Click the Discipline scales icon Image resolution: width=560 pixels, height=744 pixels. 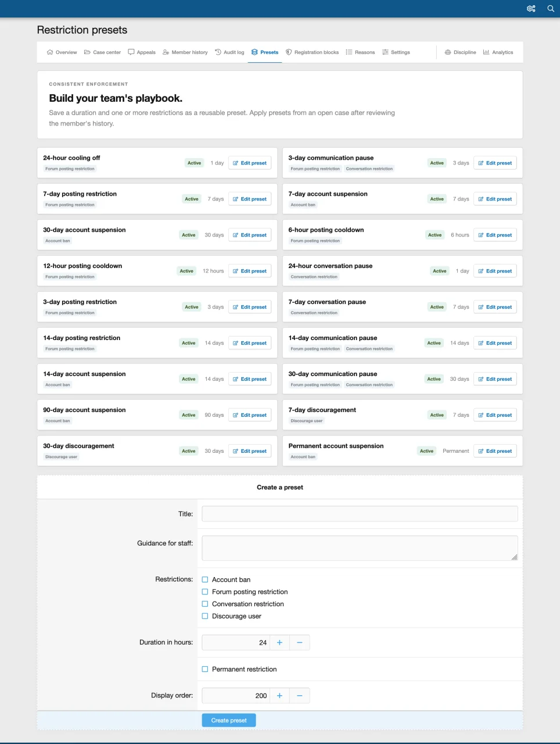coord(448,52)
